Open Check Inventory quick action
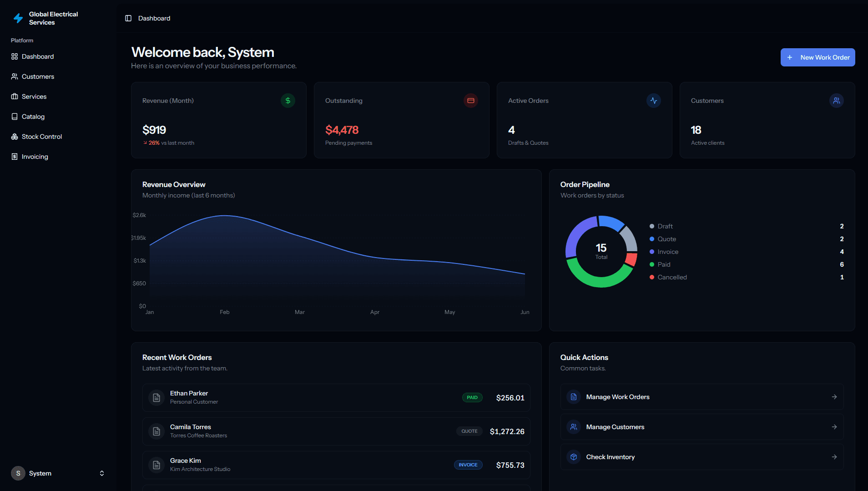Viewport: 868px width, 491px height. click(x=702, y=457)
